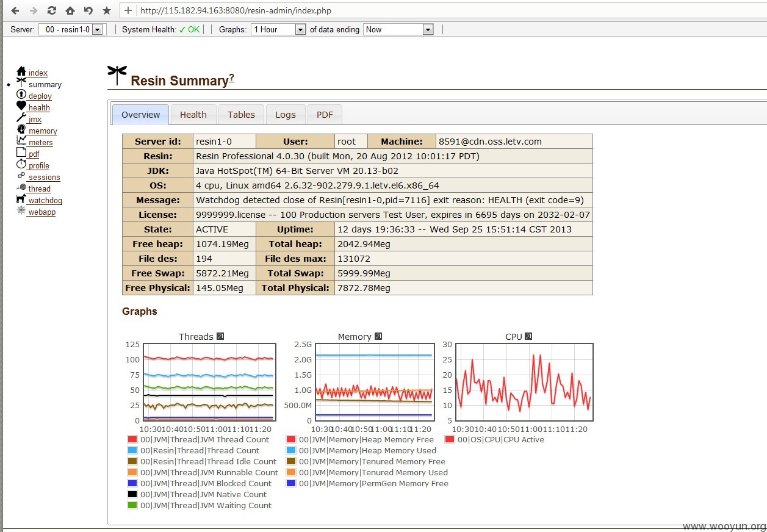Click the Memory line chart
This screenshot has height=532, width=767.
point(374,382)
